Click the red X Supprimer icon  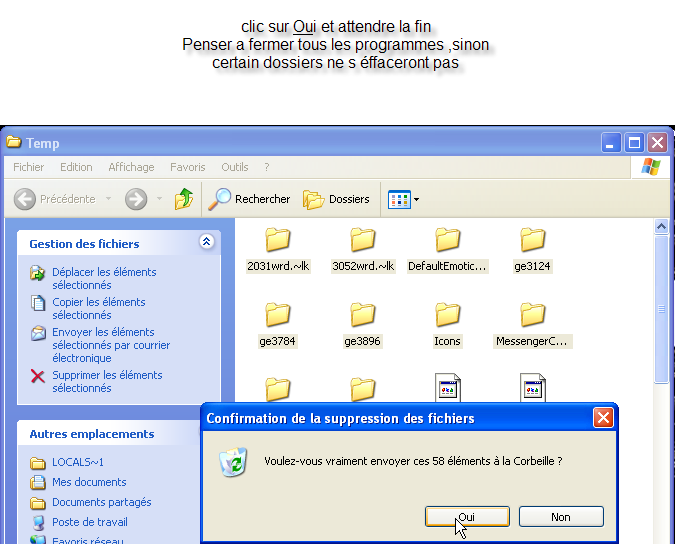pos(38,376)
